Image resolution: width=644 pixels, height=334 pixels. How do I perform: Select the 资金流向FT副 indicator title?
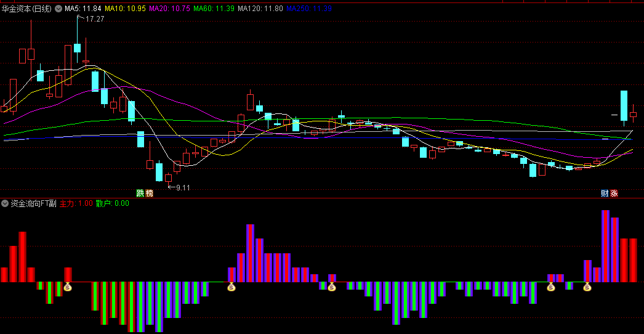pyautogui.click(x=33, y=203)
